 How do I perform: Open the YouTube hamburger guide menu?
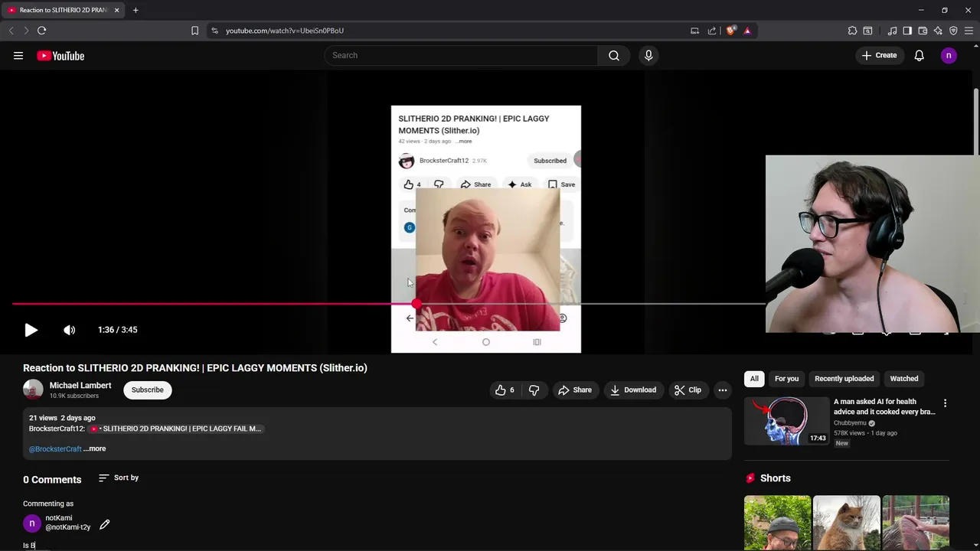18,56
